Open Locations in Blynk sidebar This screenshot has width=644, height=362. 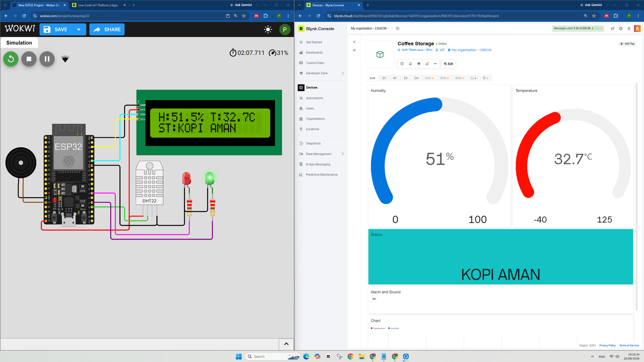tap(312, 129)
